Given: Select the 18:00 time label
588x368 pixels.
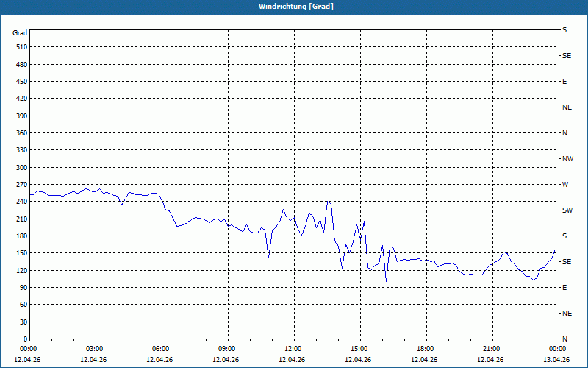Looking at the screenshot, I should (x=427, y=349).
